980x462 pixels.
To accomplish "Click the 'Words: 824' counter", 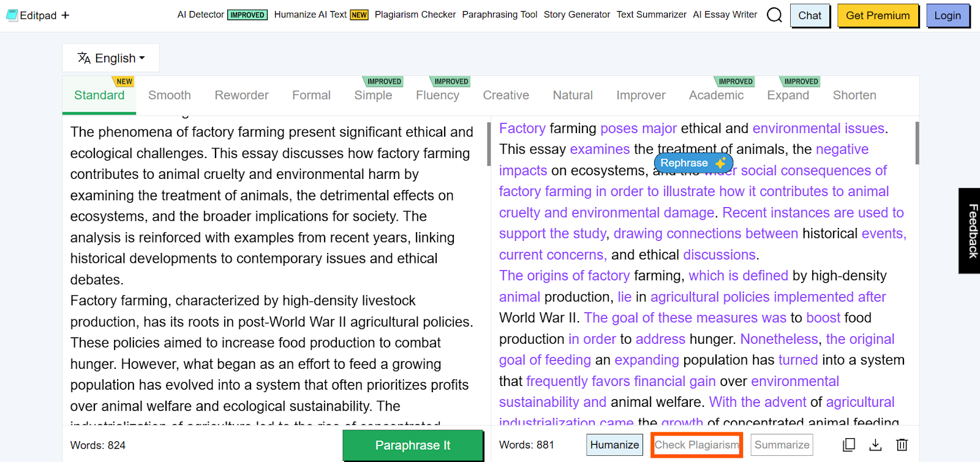I will 98,445.
